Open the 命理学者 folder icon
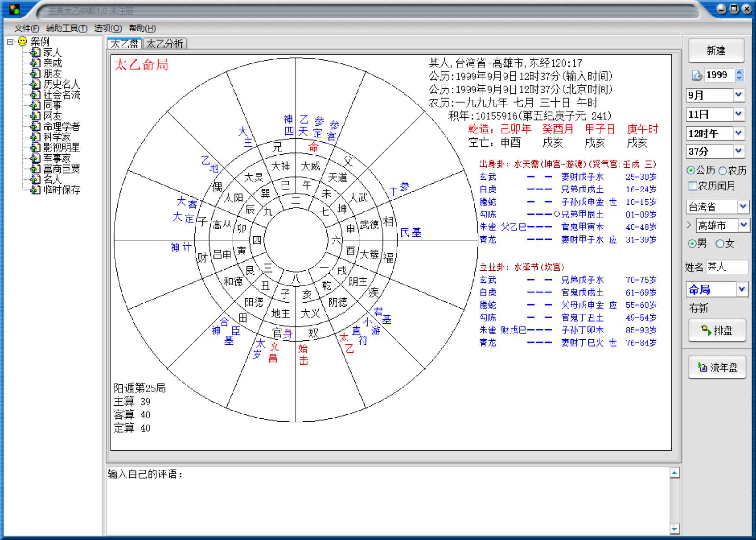 click(x=35, y=126)
